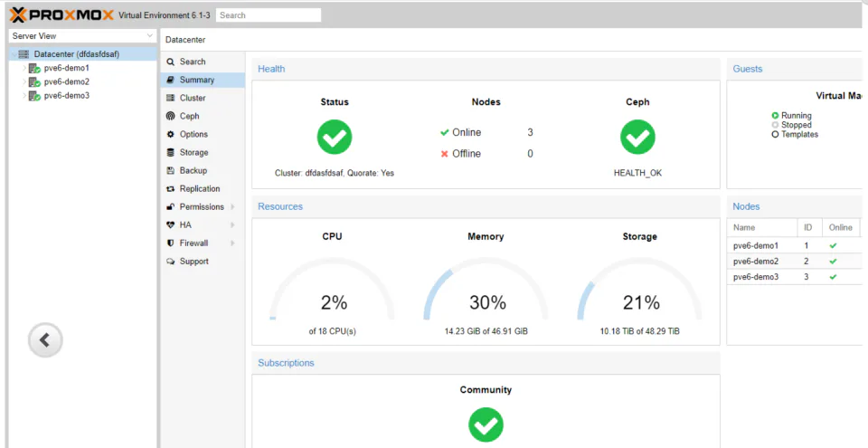Click pve6-demo1 name in Nodes table

(x=756, y=245)
